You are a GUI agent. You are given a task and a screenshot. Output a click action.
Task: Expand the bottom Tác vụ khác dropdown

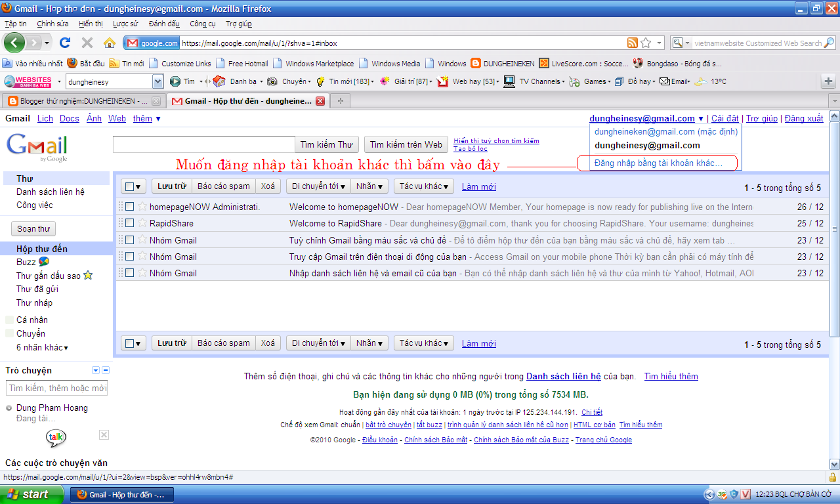[x=423, y=343]
